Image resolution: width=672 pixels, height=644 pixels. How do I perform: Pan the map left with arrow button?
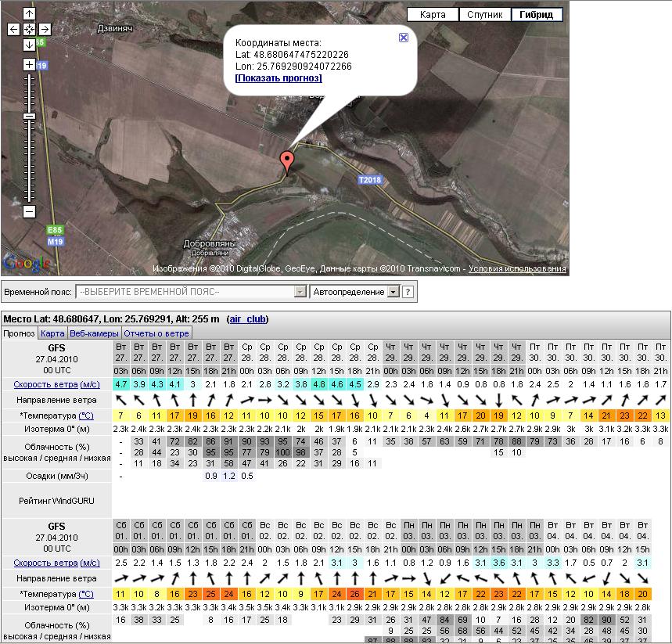coord(13,29)
